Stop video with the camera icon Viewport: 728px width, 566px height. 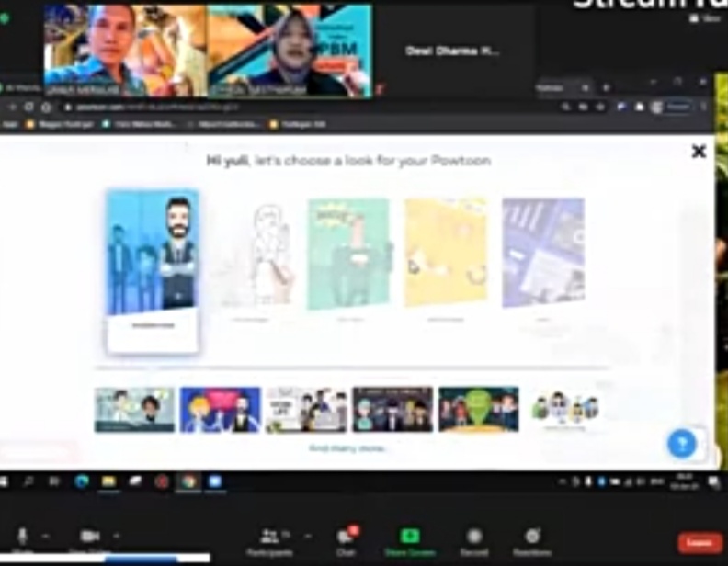(x=89, y=538)
